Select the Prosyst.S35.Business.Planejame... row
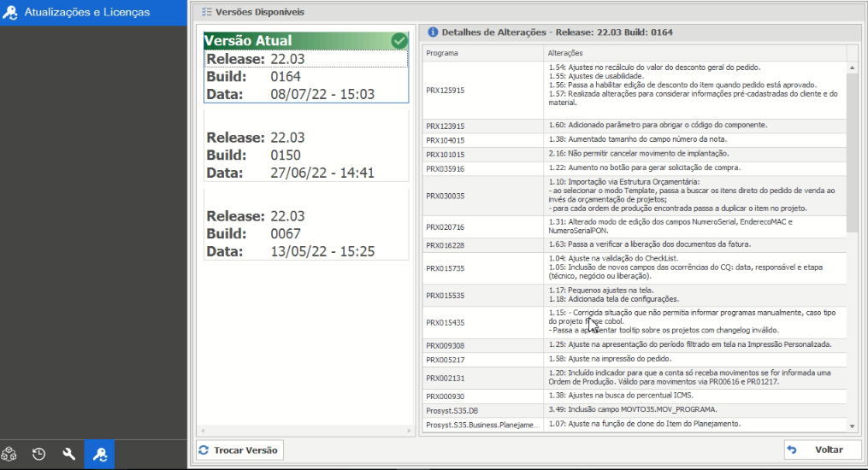This screenshot has height=470, width=868. [x=635, y=425]
